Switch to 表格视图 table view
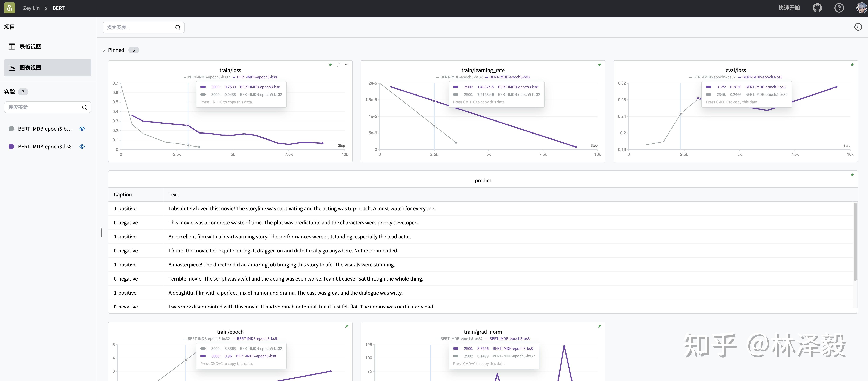The height and width of the screenshot is (381, 868). [x=30, y=47]
